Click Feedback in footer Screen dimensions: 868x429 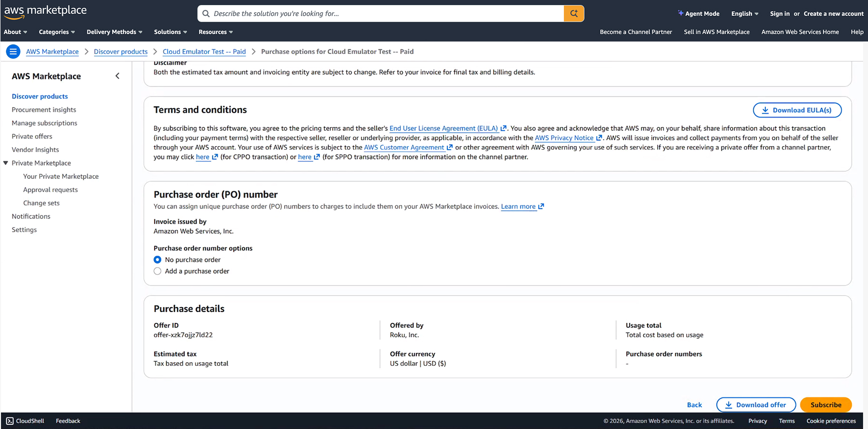click(68, 421)
